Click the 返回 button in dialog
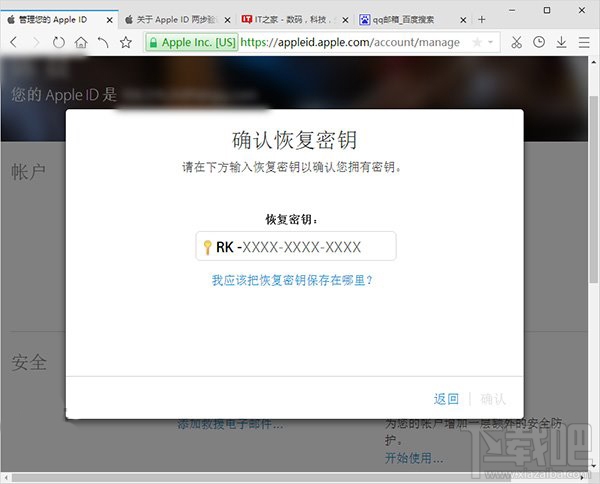 click(446, 399)
